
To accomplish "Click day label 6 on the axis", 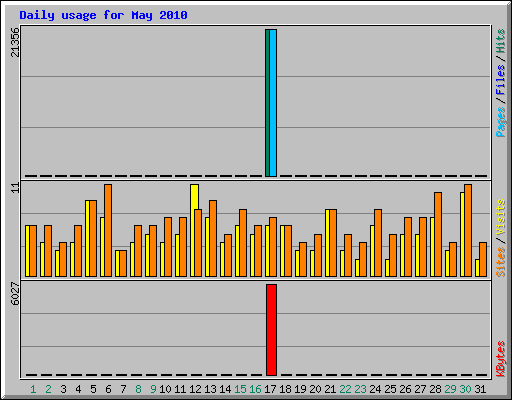I will coord(108,389).
